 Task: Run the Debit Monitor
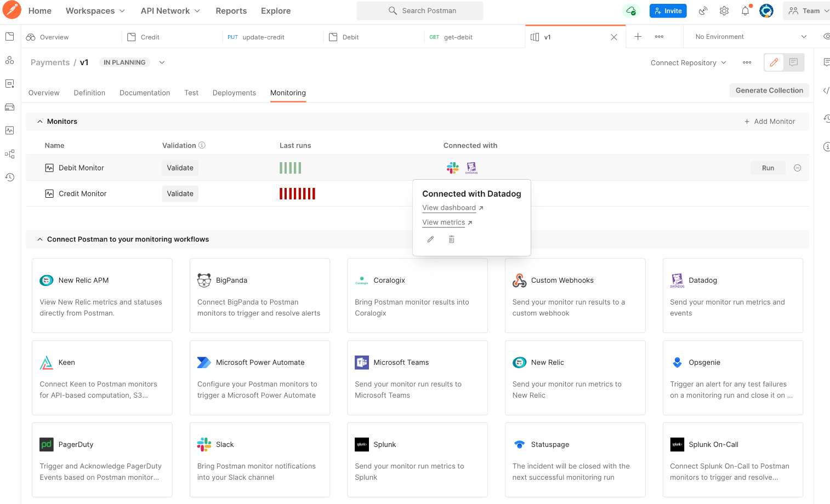click(768, 168)
